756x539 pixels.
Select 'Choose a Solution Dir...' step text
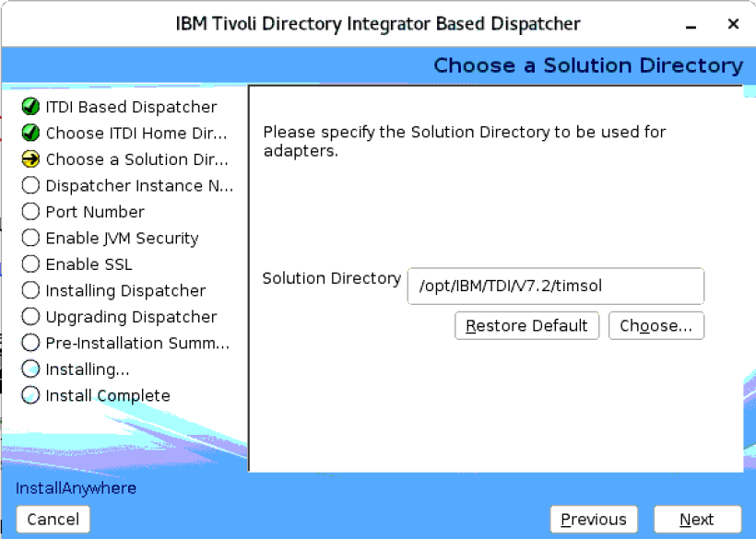137,159
